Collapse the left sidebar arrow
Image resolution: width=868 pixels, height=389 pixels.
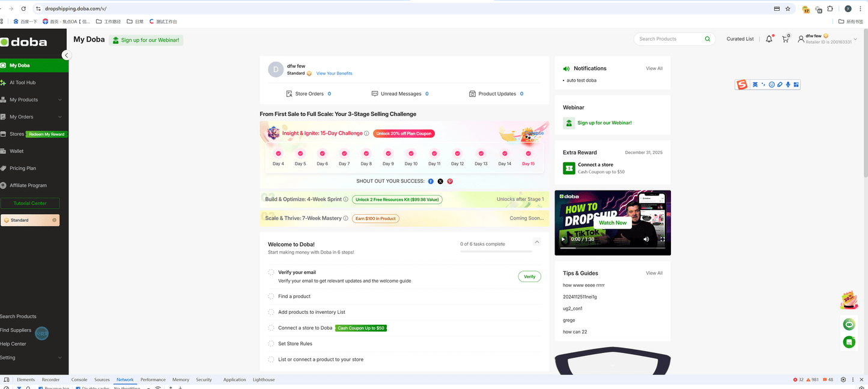(66, 55)
